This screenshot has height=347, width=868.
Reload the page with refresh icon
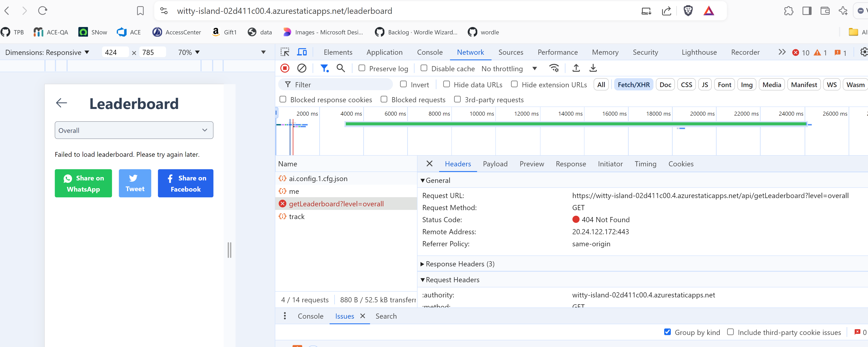[42, 11]
